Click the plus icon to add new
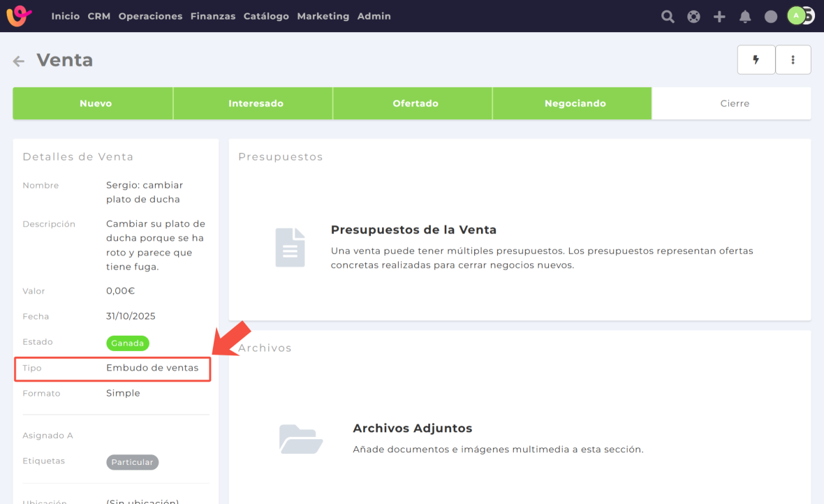Image resolution: width=824 pixels, height=504 pixels. [x=719, y=17]
